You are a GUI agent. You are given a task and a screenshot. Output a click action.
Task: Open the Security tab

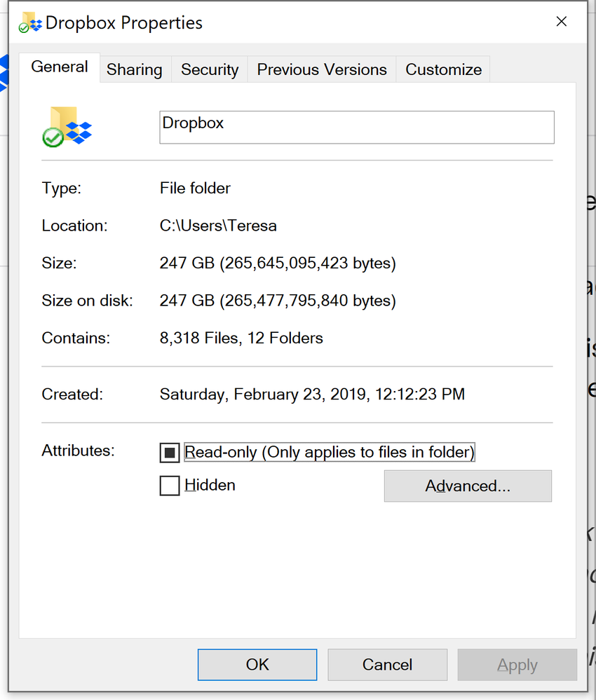click(x=209, y=69)
